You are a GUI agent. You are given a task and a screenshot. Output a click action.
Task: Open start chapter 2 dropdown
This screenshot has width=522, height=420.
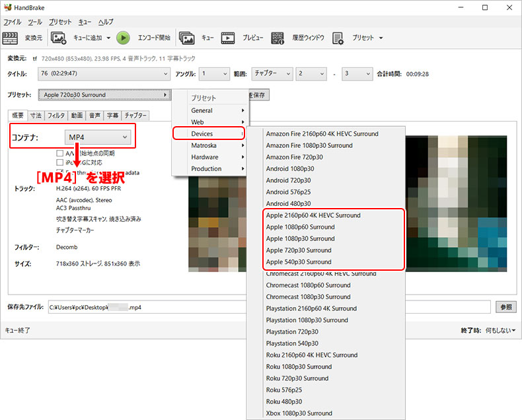[311, 73]
